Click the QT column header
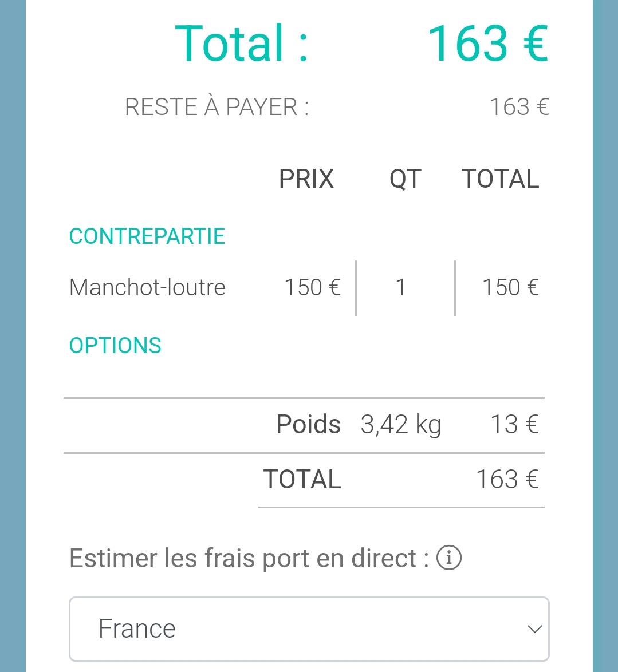 point(405,179)
